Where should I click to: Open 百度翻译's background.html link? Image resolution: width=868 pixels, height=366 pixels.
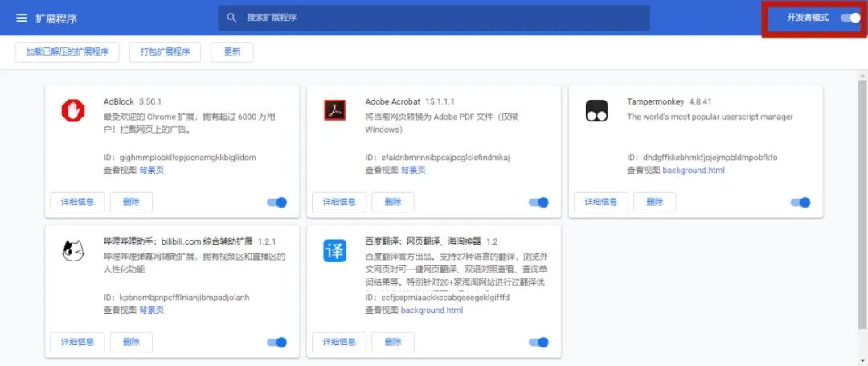coord(432,310)
